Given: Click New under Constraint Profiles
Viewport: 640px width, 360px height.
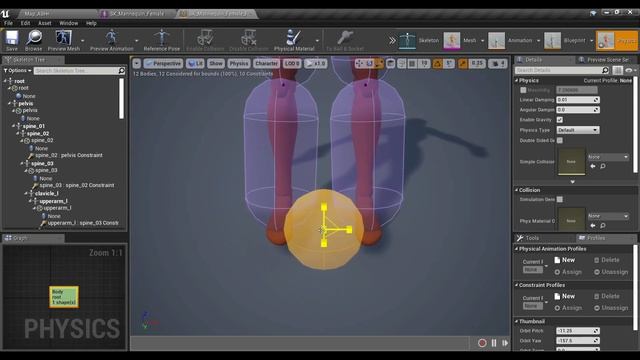Looking at the screenshot, I should (x=564, y=296).
